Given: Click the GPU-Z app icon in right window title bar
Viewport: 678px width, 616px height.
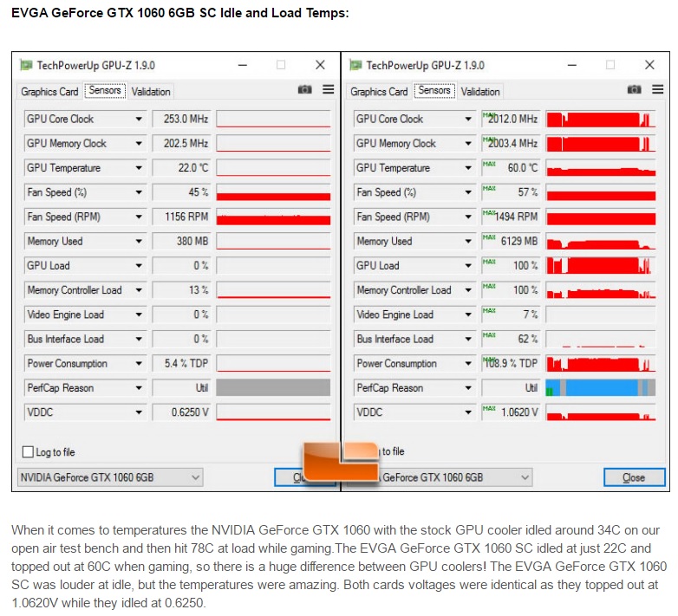Looking at the screenshot, I should point(355,65).
